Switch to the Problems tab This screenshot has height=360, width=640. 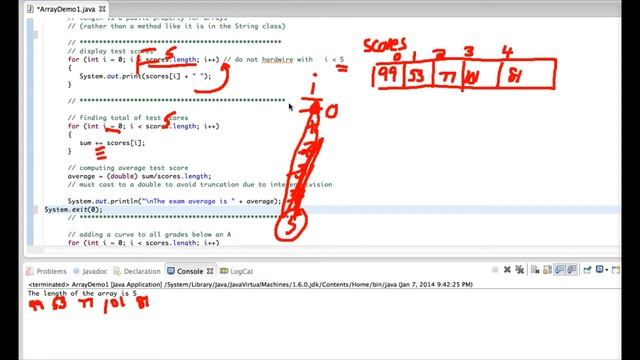pos(46,271)
